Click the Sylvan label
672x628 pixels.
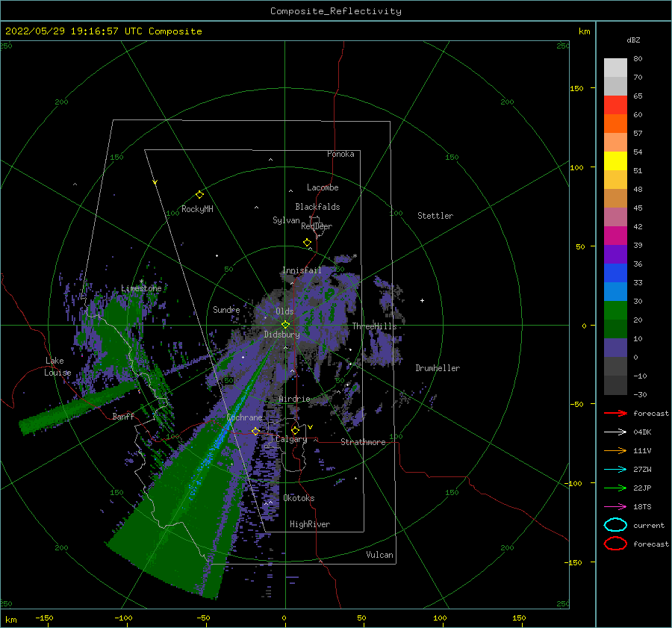point(286,220)
